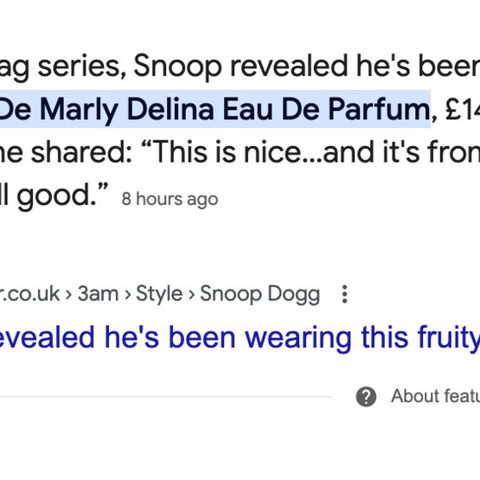Click the quote text This is nice
The width and height of the screenshot is (480, 480).
pyautogui.click(x=228, y=153)
